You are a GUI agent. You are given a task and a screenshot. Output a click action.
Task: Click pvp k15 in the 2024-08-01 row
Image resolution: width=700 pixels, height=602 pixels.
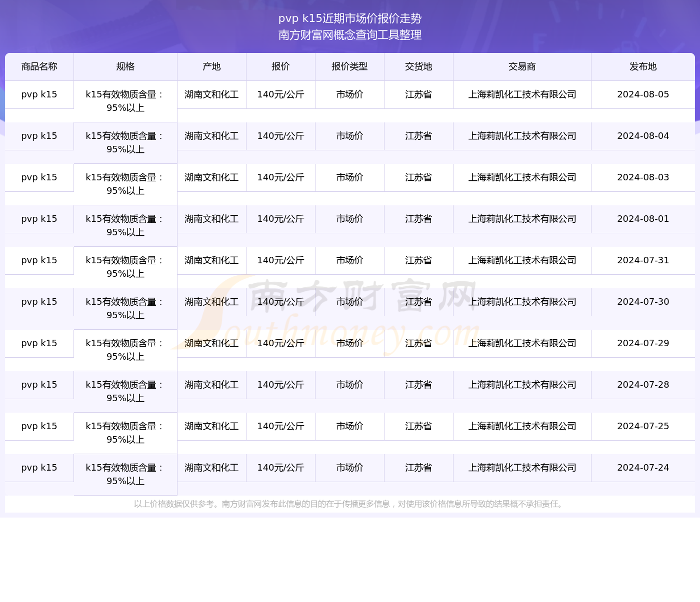click(39, 219)
